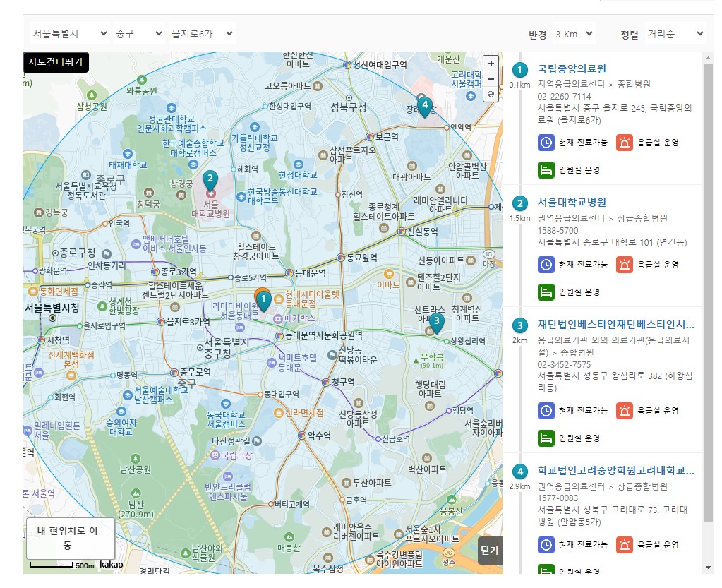Open 서울대학교병원 hospital link
The height and width of the screenshot is (588, 722).
click(x=572, y=203)
